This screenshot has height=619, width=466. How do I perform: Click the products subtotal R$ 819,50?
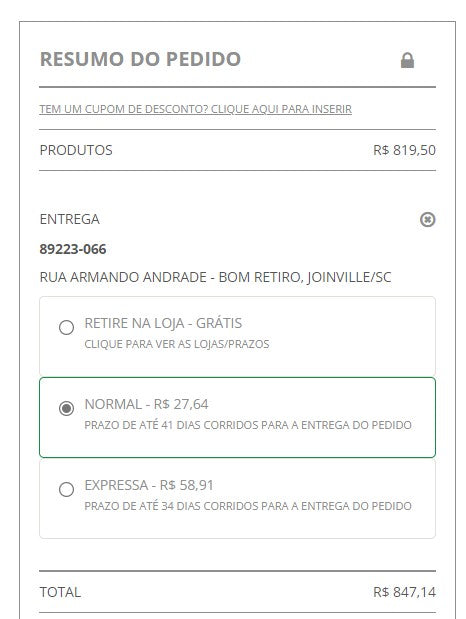tap(404, 150)
